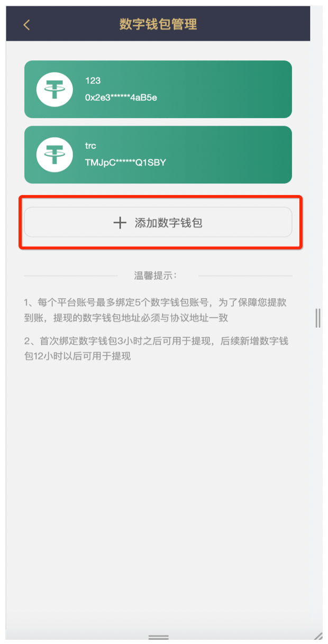The width and height of the screenshot is (328, 644).
Task: Click the corner resize grip at bottom right
Action: (x=317, y=636)
